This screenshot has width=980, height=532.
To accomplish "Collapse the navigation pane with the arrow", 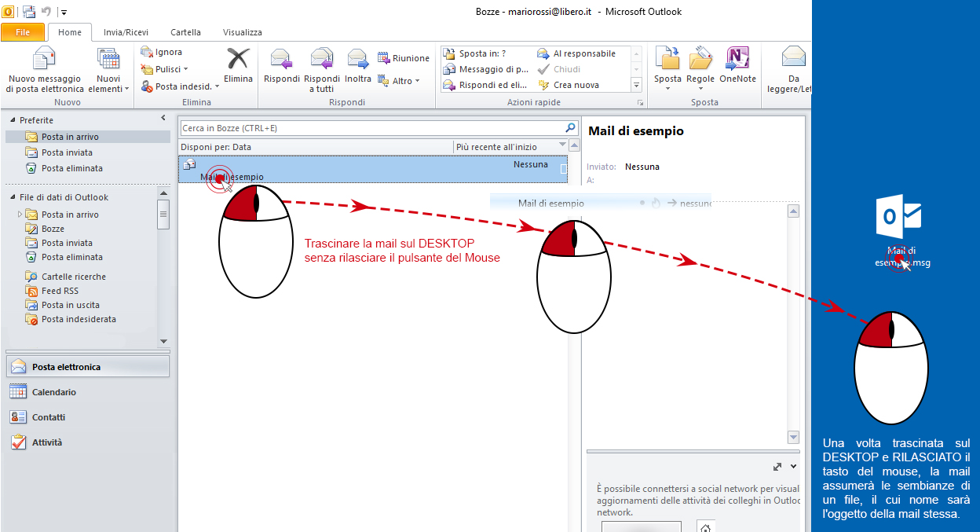I will click(x=163, y=118).
